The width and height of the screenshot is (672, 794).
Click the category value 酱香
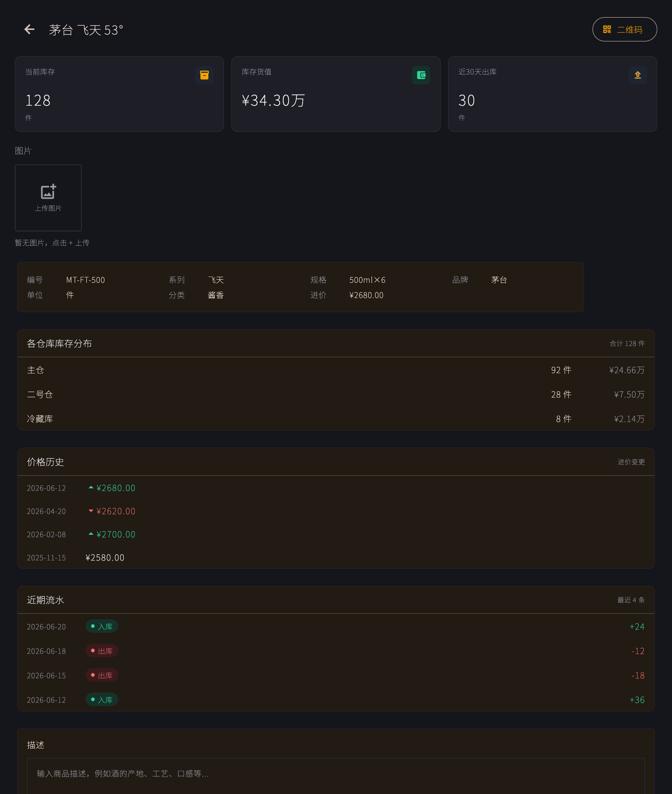pyautogui.click(x=216, y=295)
